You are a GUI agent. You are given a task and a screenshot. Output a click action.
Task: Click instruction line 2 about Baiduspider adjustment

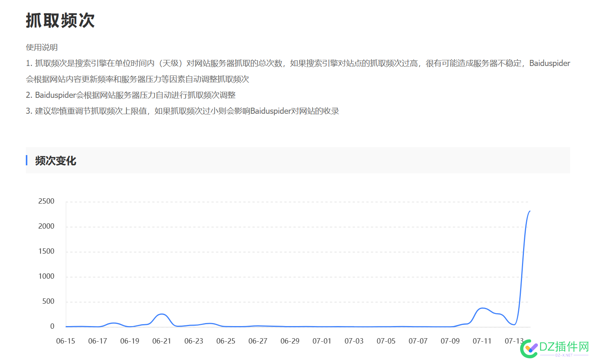click(x=131, y=95)
